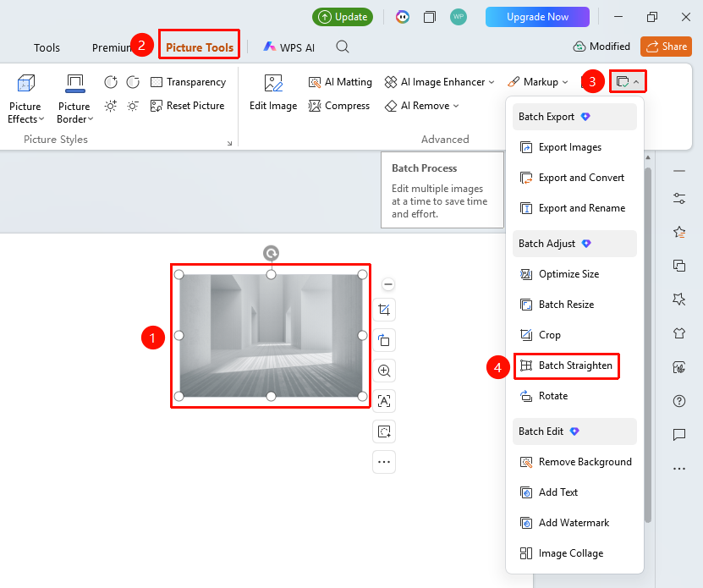Select Export and Rename menu item
Viewport: 703px width, 588px height.
click(x=574, y=208)
